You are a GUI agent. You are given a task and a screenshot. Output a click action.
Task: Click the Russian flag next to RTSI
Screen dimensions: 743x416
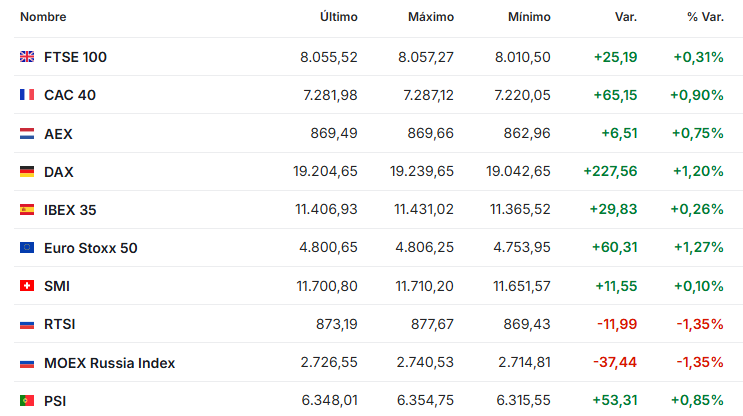click(x=27, y=325)
